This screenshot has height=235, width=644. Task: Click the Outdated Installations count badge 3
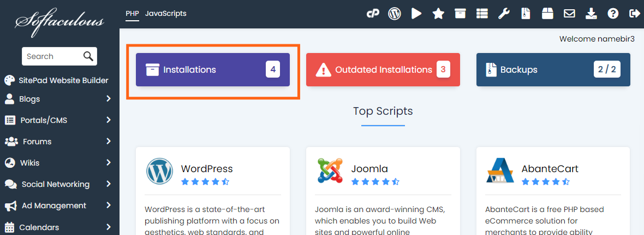click(443, 69)
